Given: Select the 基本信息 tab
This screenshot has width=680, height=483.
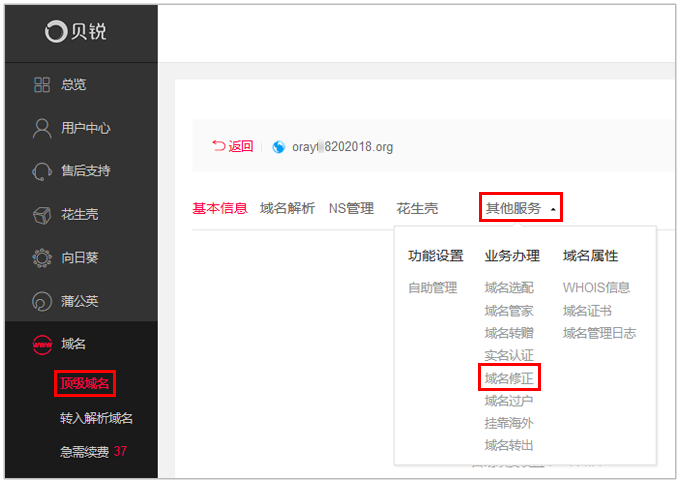Looking at the screenshot, I should click(219, 208).
